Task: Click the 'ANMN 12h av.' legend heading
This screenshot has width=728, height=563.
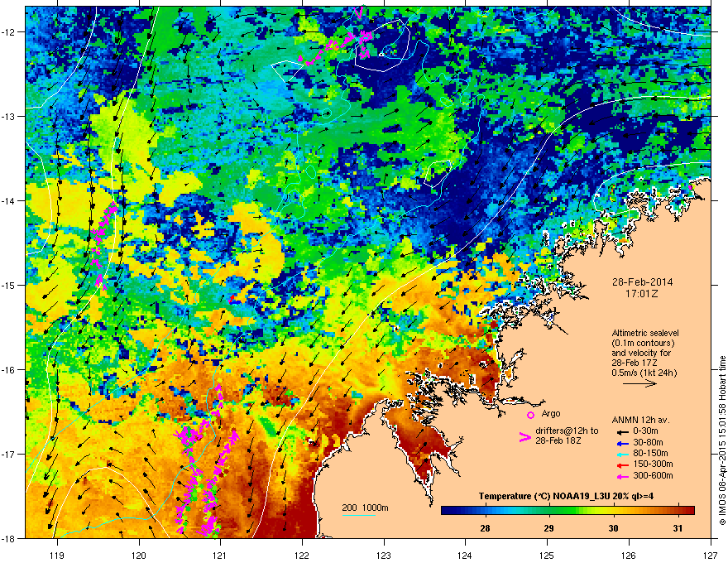Action: point(640,420)
